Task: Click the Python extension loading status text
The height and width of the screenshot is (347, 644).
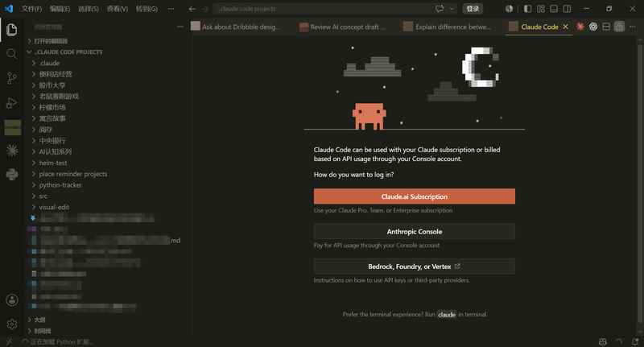Action: (x=62, y=341)
